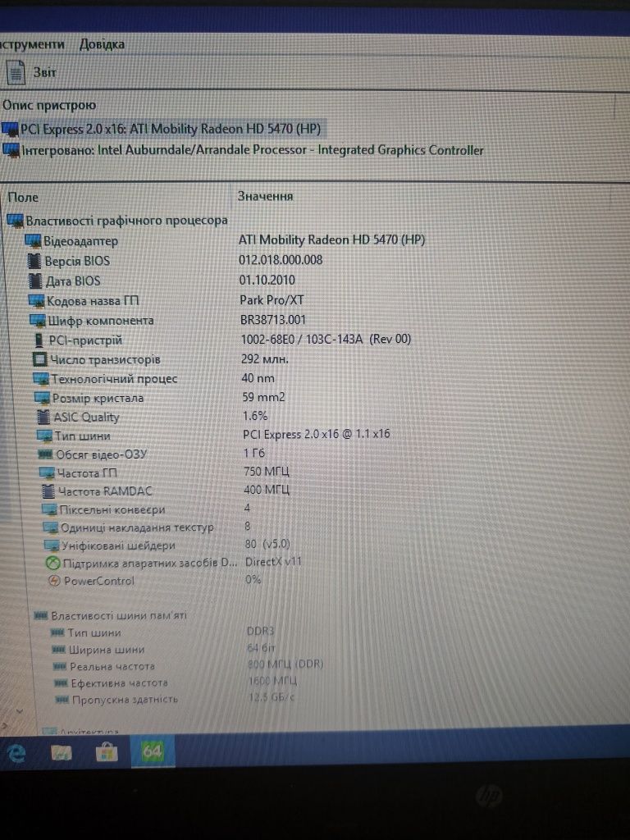Click the Одиниці накладання текстур icon
The height and width of the screenshot is (840, 630).
(50, 527)
